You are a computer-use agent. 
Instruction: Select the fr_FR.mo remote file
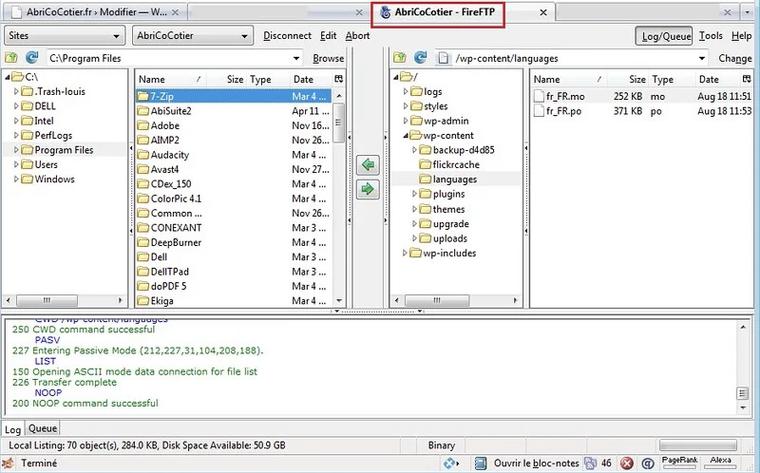pyautogui.click(x=566, y=96)
